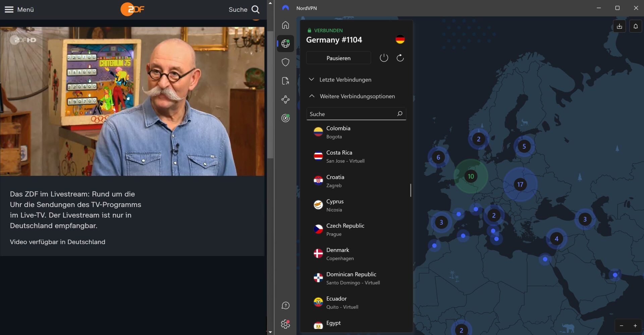Select Cyprus Nicosia server
Image resolution: width=644 pixels, height=335 pixels.
pyautogui.click(x=356, y=205)
